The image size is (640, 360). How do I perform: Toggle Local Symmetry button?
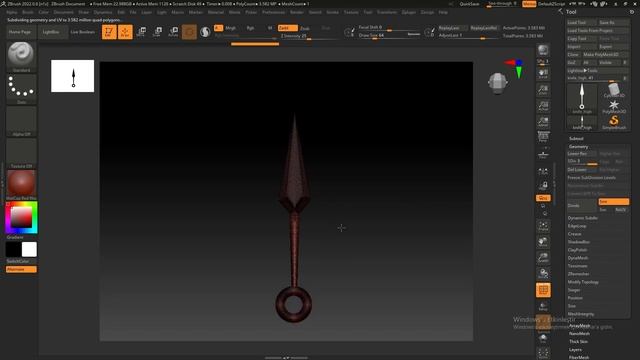[x=543, y=171]
